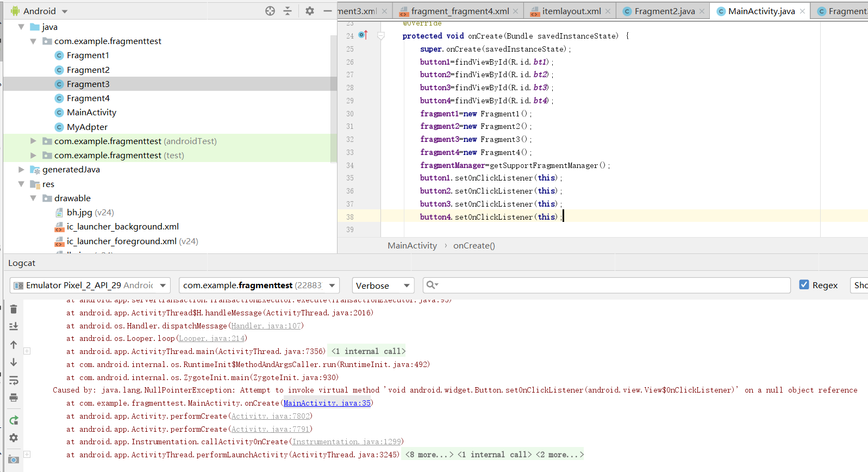This screenshot has height=472, width=868.
Task: Switch to Fragment2.java tab
Action: tap(664, 11)
